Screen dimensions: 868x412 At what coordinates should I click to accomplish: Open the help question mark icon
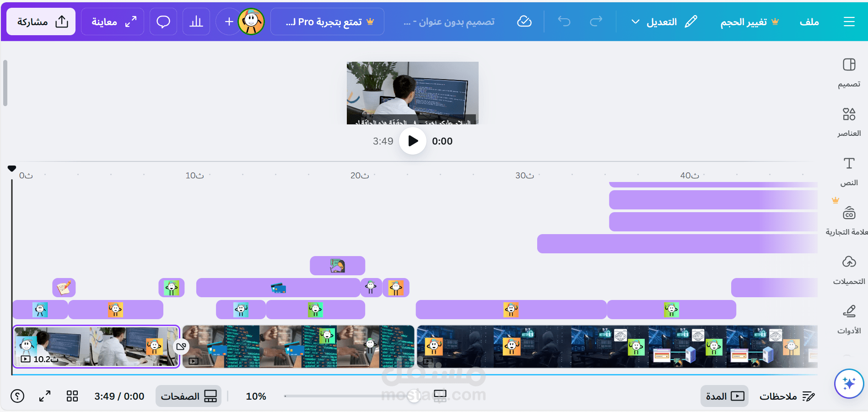click(17, 396)
